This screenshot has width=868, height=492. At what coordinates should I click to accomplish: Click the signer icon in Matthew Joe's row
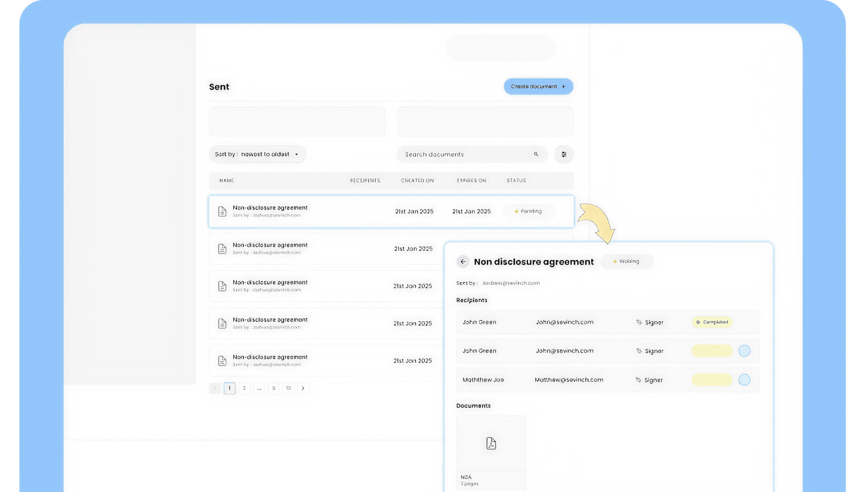[638, 380]
